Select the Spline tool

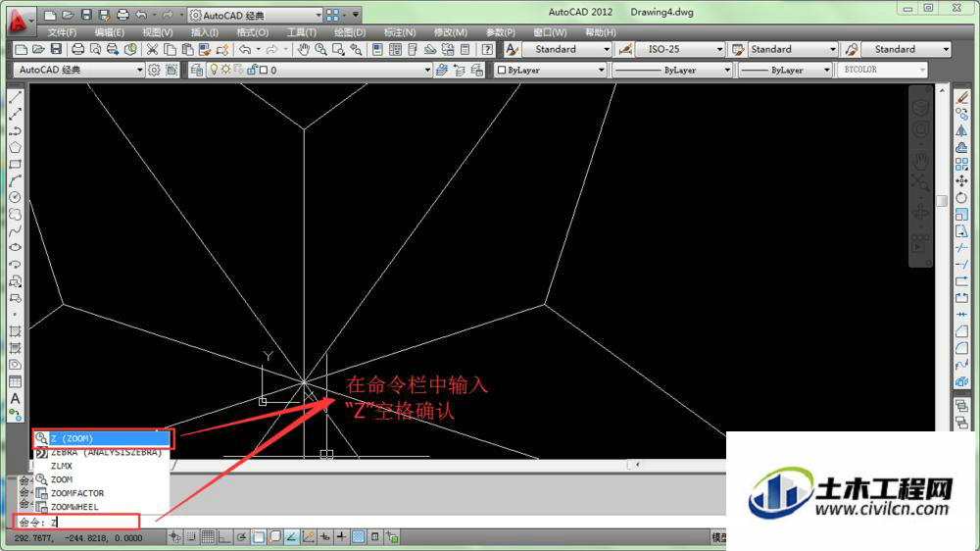(15, 230)
